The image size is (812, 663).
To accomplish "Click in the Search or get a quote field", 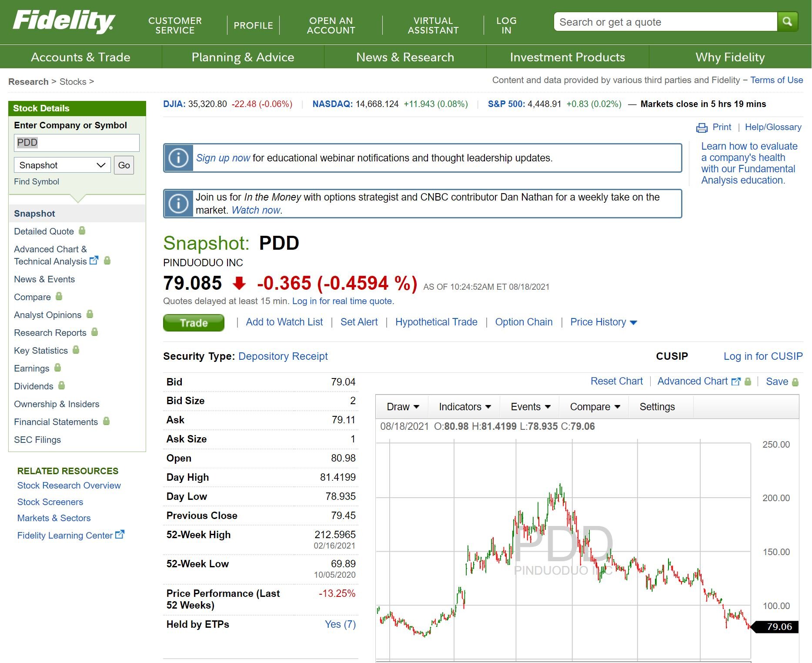I will [x=665, y=22].
